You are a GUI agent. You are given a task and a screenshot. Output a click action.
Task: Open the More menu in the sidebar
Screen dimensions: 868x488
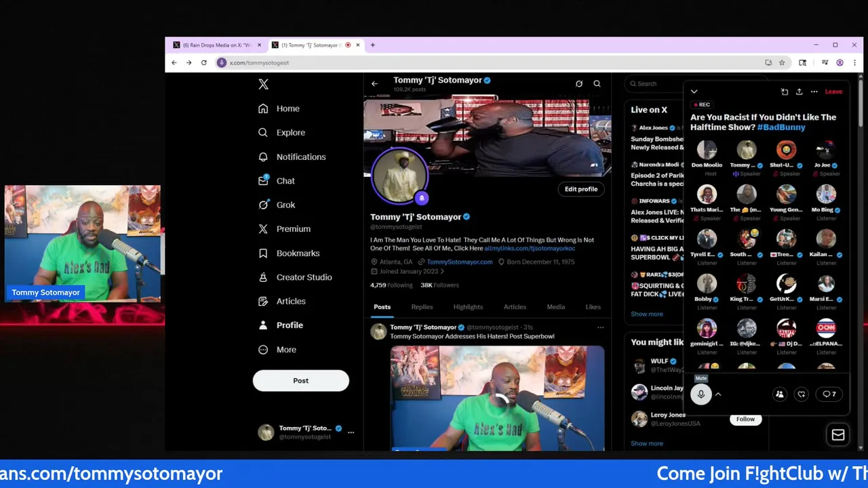tap(279, 350)
